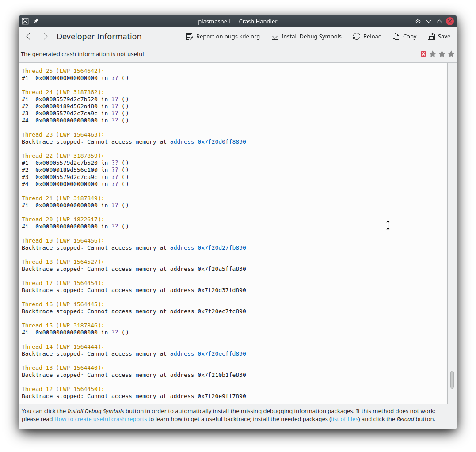
Task: Reload the crash backtrace
Action: 367,37
